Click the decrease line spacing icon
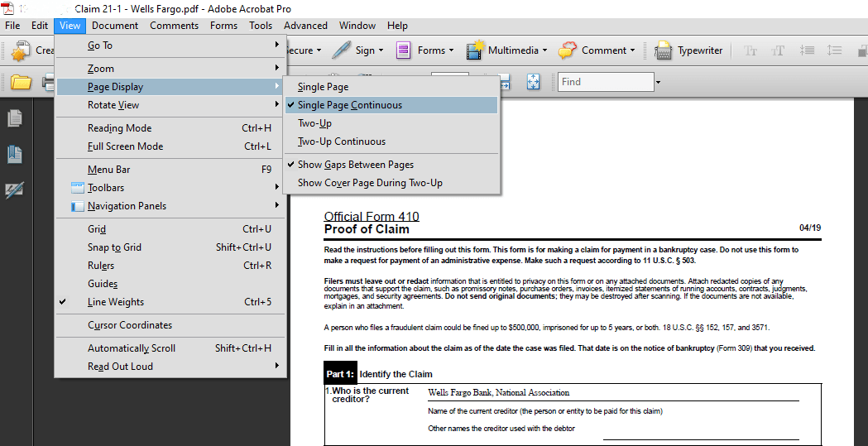The width and height of the screenshot is (868, 446). pyautogui.click(x=807, y=50)
